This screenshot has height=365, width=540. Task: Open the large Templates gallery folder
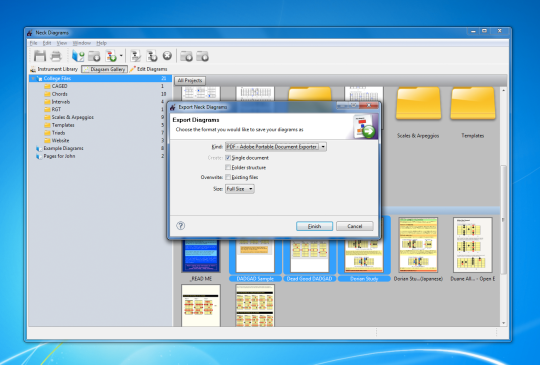pos(473,104)
